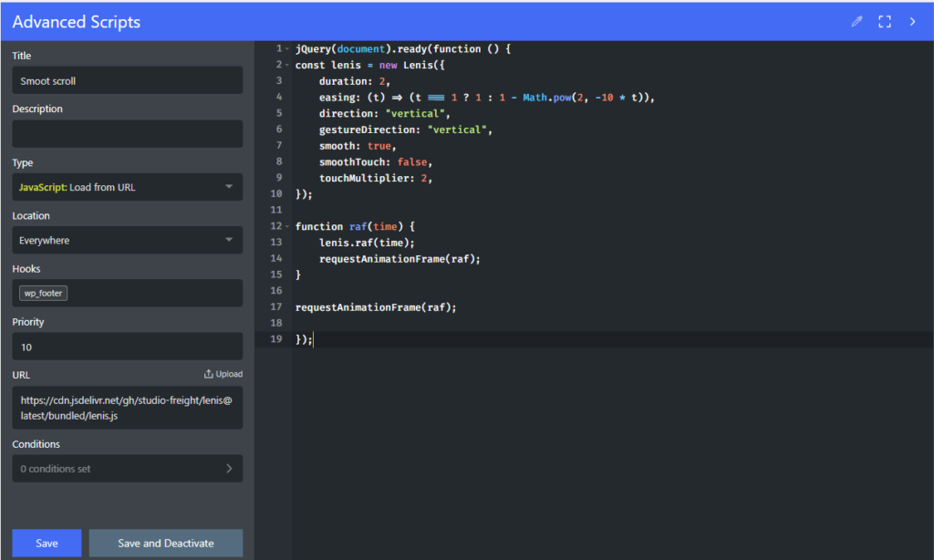This screenshot has height=560, width=934.
Task: Collapse the Lenis constructor on line 2
Action: point(287,66)
